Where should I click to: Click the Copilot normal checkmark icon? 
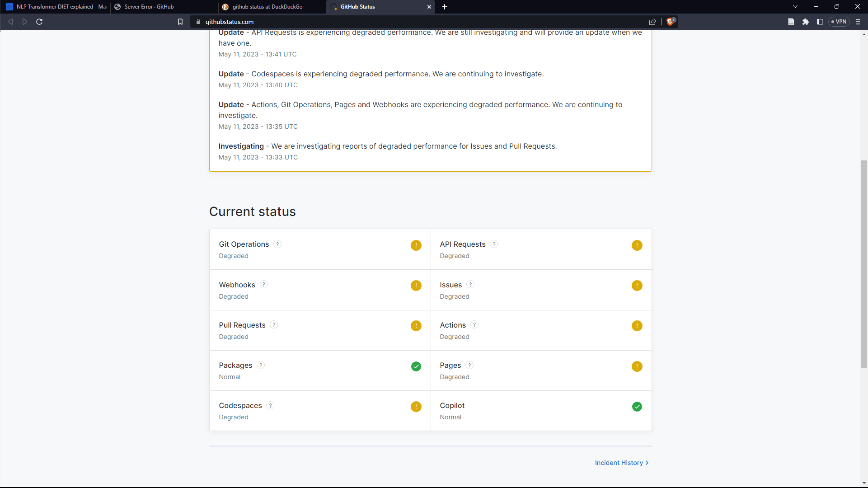coord(637,407)
